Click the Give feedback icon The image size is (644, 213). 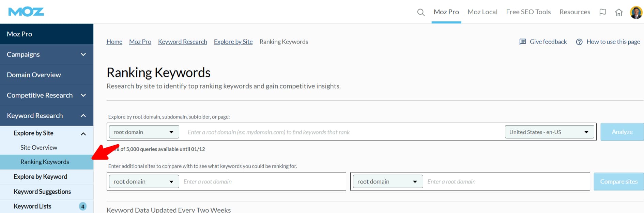coord(522,42)
